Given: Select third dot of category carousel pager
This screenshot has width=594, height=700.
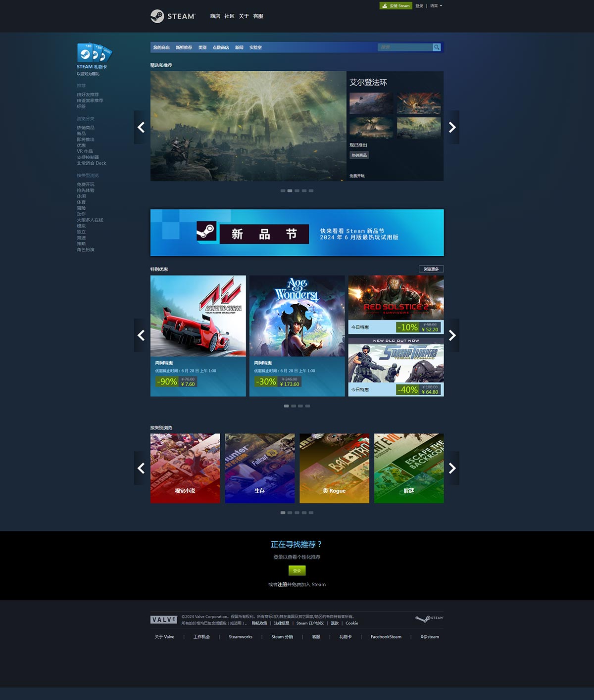Looking at the screenshot, I should click(297, 513).
